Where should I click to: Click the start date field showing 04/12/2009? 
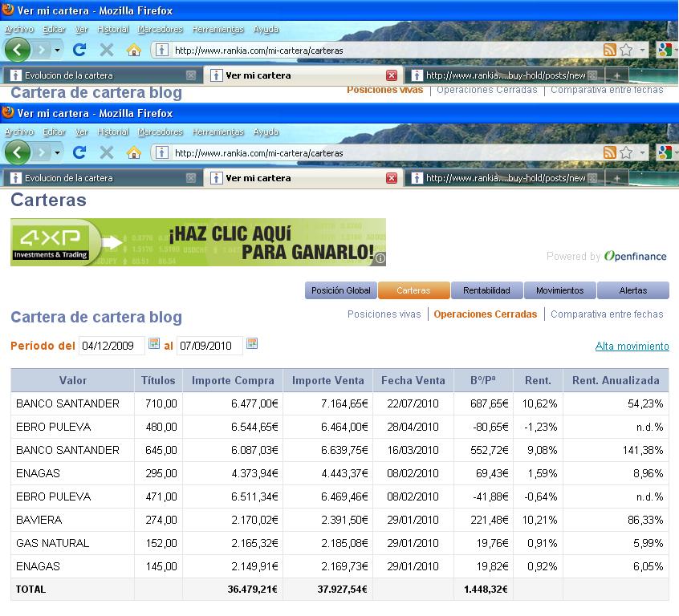[x=112, y=346]
